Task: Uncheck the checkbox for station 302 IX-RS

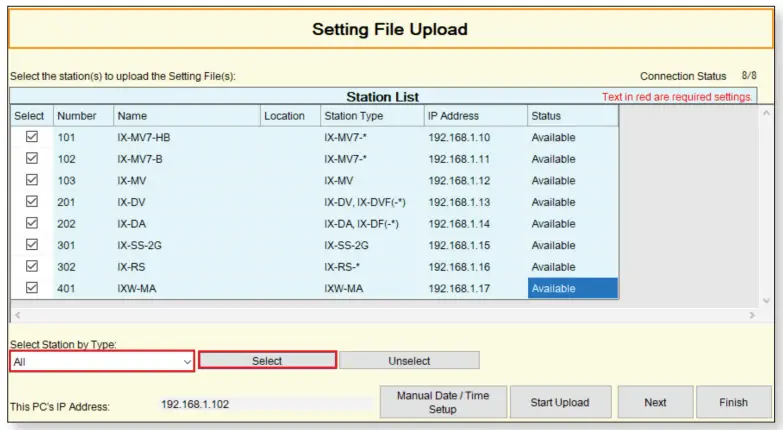Action: (x=32, y=266)
